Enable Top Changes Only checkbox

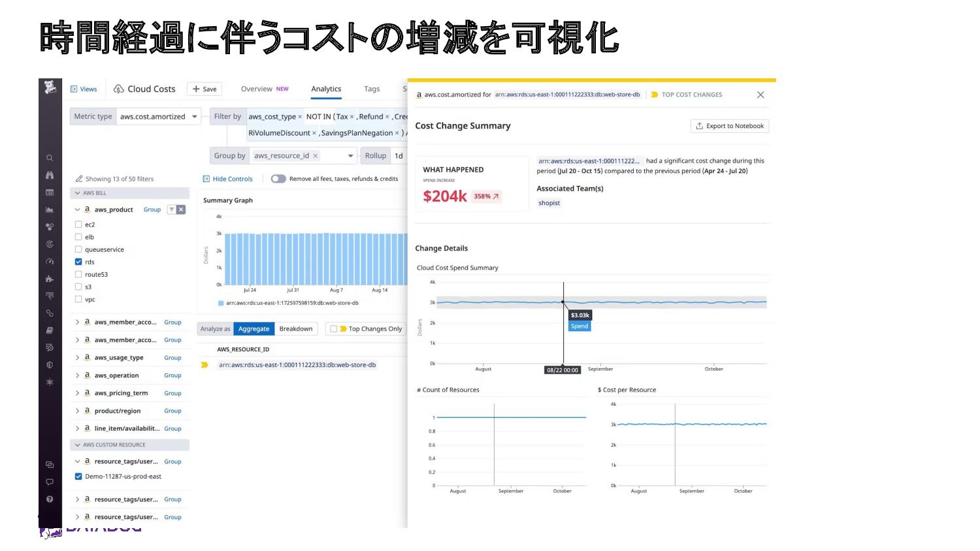[334, 329]
